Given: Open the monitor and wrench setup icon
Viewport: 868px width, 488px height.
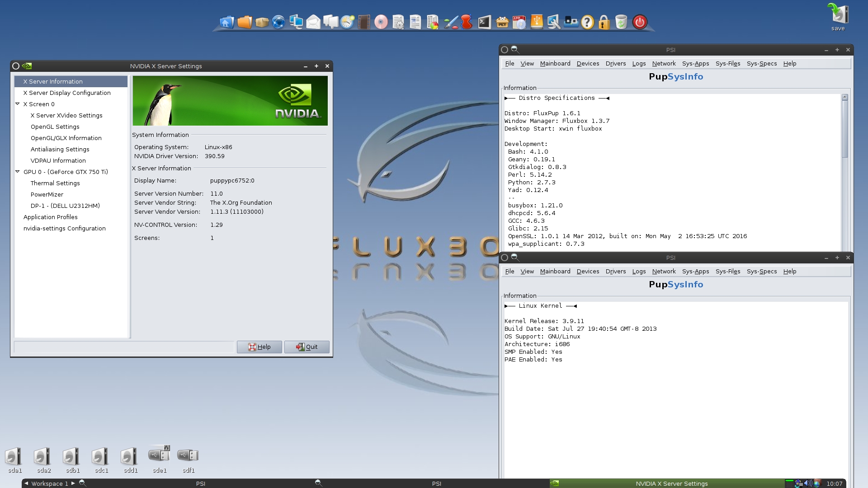Looking at the screenshot, I should tap(554, 22).
